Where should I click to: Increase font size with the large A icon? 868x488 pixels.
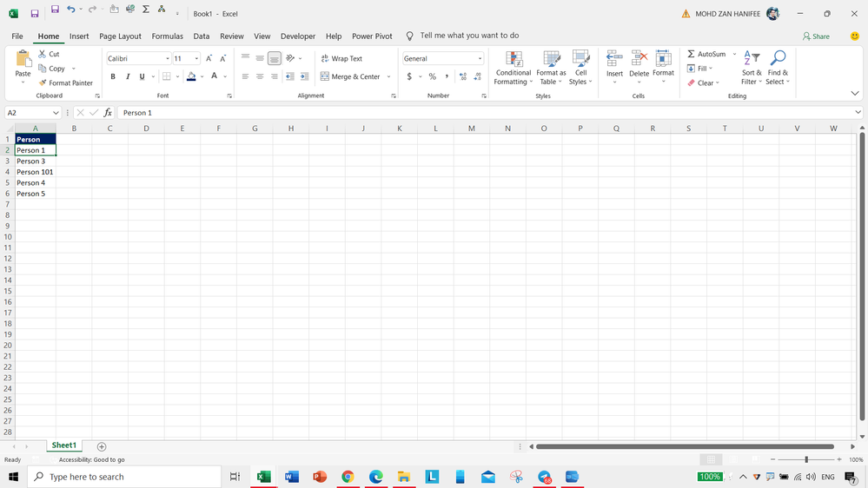click(209, 59)
